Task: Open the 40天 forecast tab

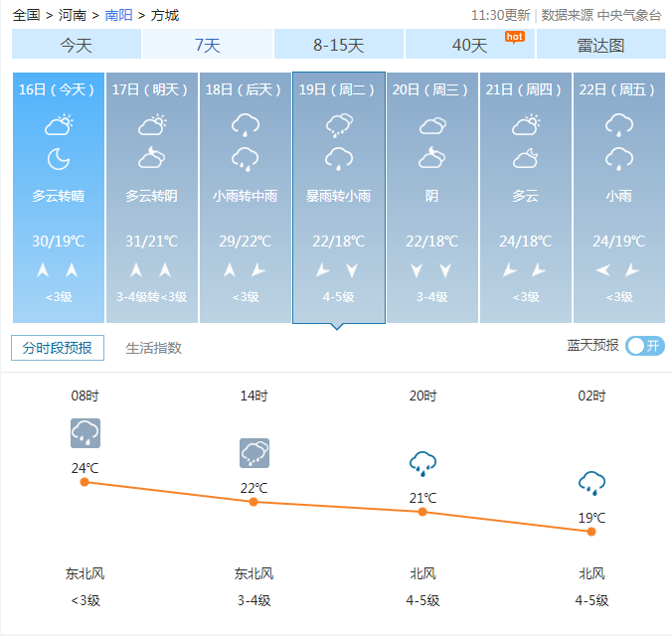Action: (x=469, y=45)
